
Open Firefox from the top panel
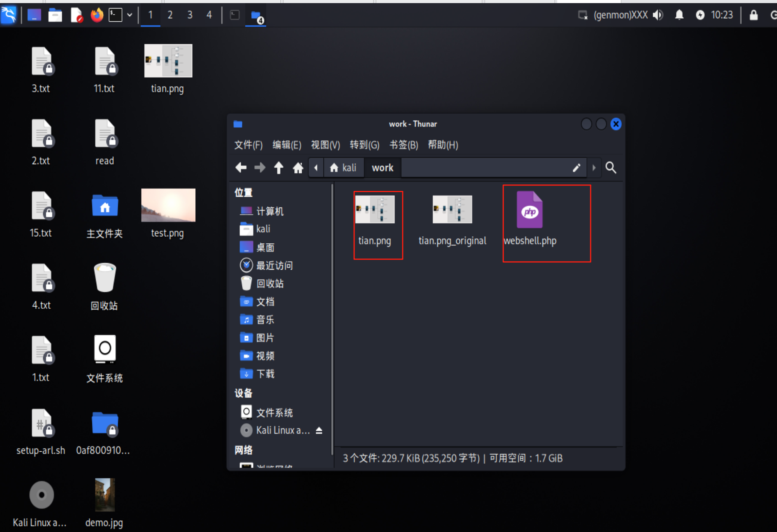coord(97,15)
